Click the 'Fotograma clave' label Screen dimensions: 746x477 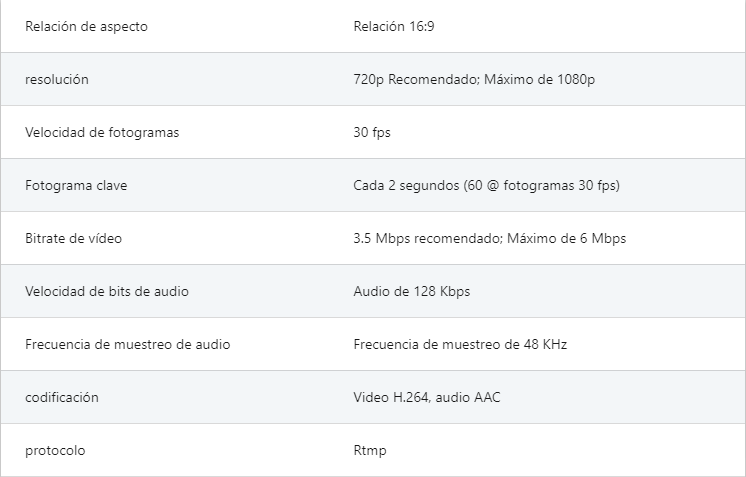(x=76, y=185)
